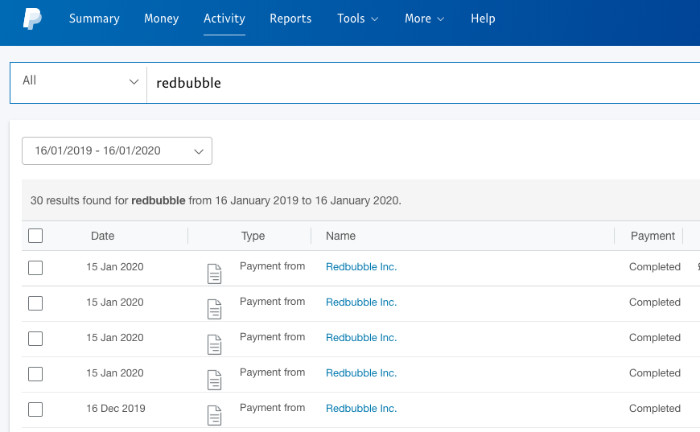The image size is (700, 432).
Task: Tick the 16 Dec 2019 transaction checkbox
Action: click(36, 409)
